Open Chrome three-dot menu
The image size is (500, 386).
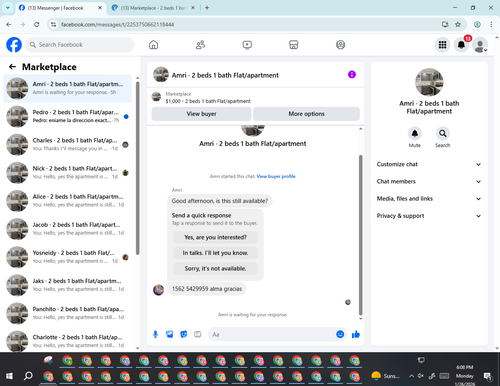[x=491, y=24]
